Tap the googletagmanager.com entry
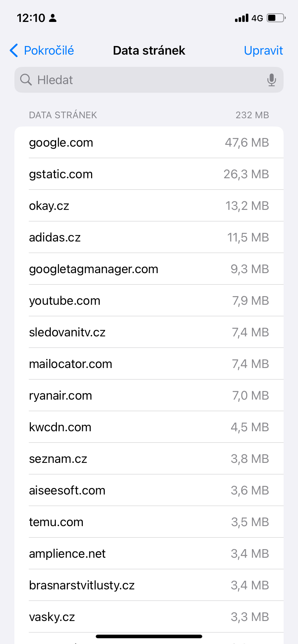The image size is (298, 644). (149, 269)
